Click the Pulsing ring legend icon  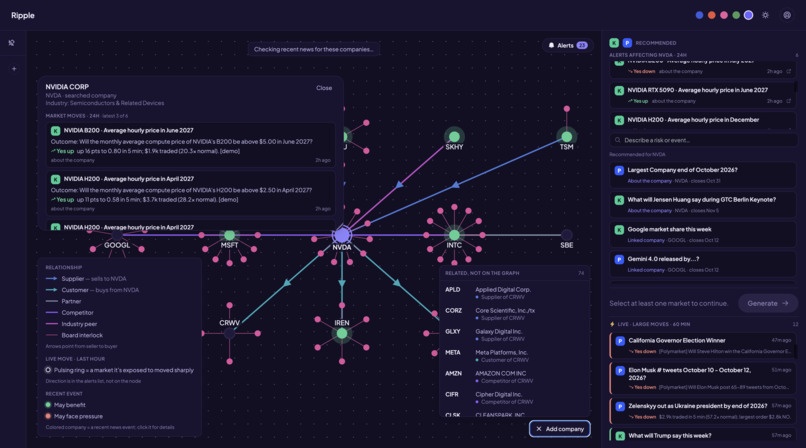coord(48,370)
